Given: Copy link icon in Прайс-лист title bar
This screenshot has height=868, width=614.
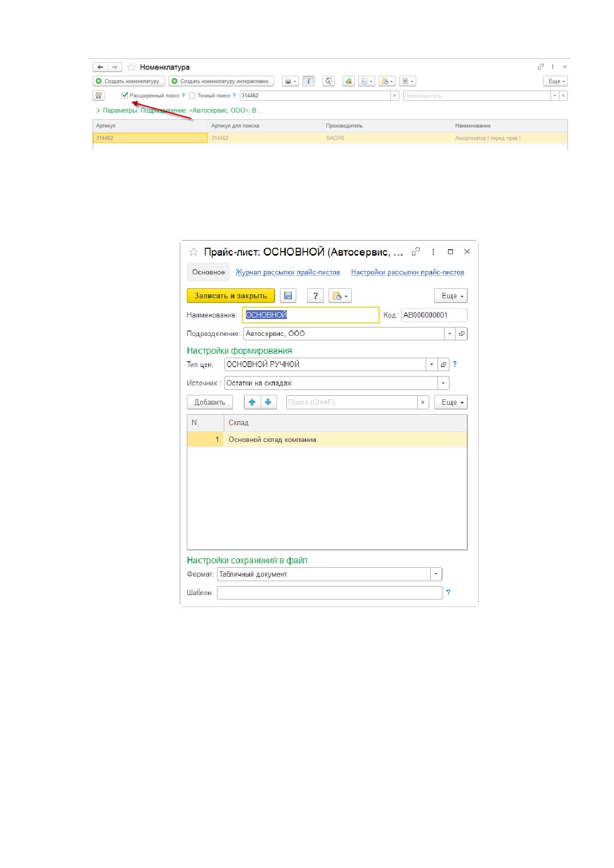Looking at the screenshot, I should pos(416,252).
